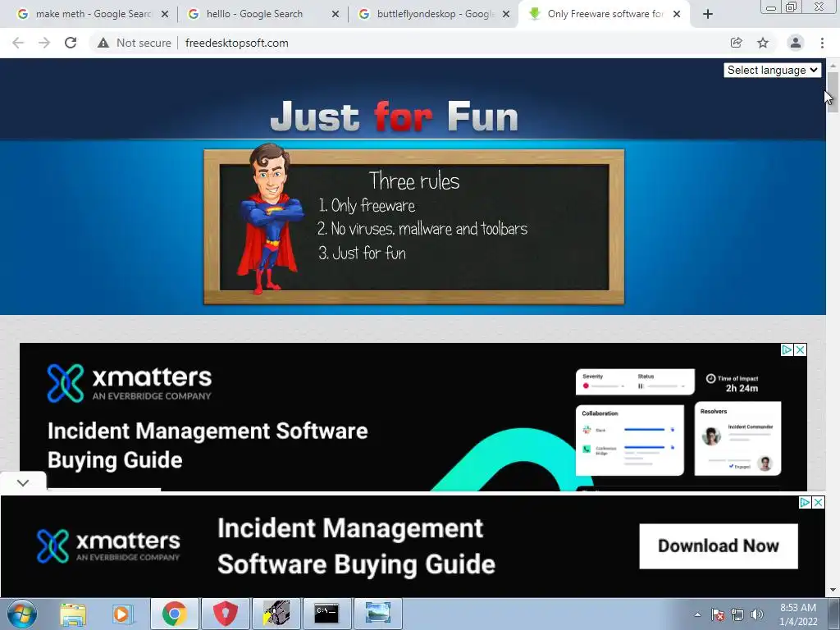Screen dimensions: 840x630
Task: Switch to the 'make meth' Google Search tab
Action: click(85, 14)
